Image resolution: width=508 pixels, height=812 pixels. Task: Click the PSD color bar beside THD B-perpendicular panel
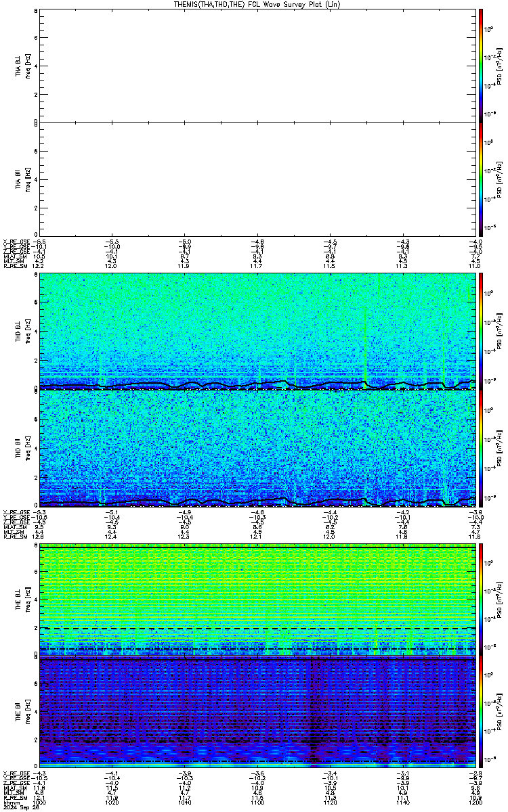[x=481, y=332]
